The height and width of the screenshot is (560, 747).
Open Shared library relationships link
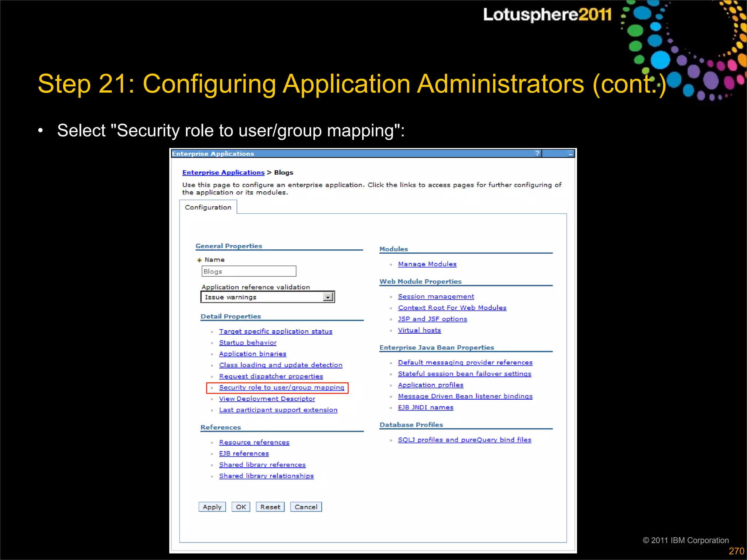click(x=266, y=476)
